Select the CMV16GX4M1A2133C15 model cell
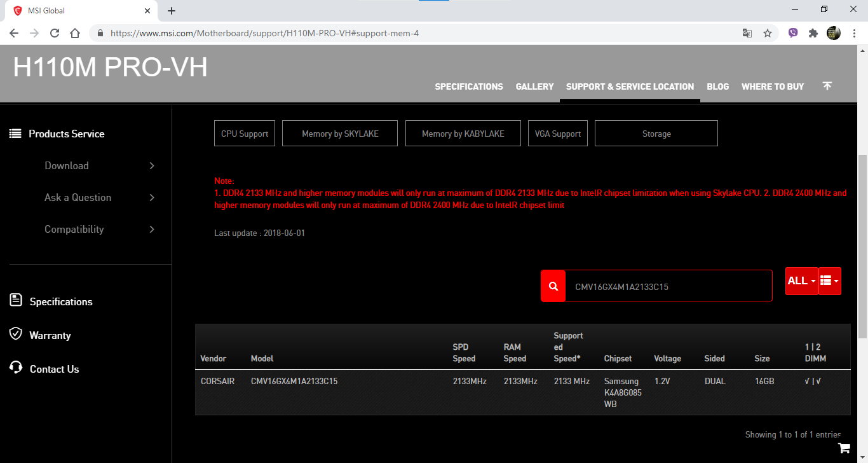 pos(294,382)
